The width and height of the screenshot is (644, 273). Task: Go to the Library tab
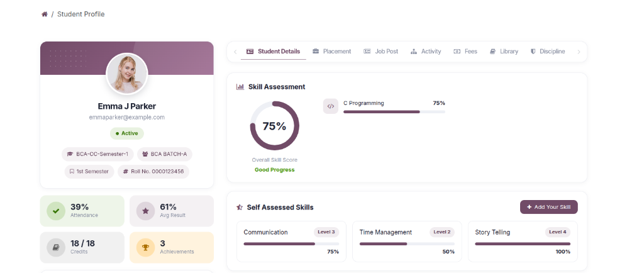[x=504, y=52]
